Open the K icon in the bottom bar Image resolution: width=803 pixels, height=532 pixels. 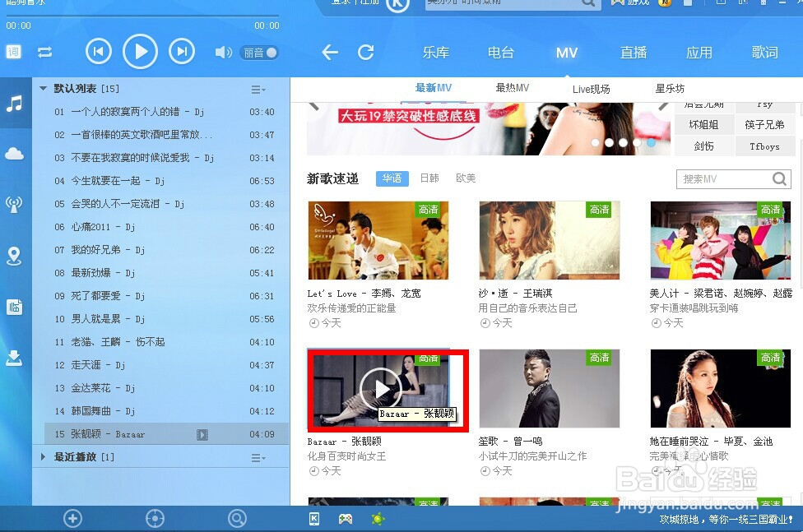(x=314, y=519)
